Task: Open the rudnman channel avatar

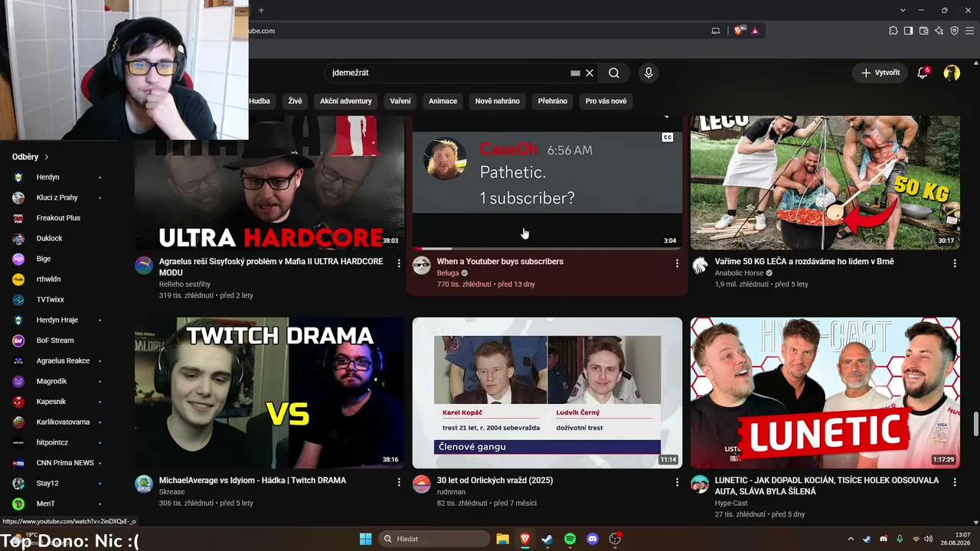Action: click(x=422, y=484)
